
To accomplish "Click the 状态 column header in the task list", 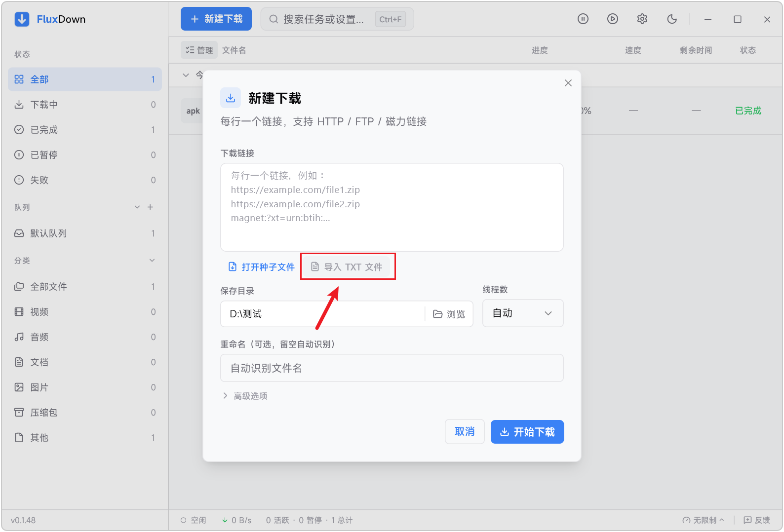I will [748, 50].
